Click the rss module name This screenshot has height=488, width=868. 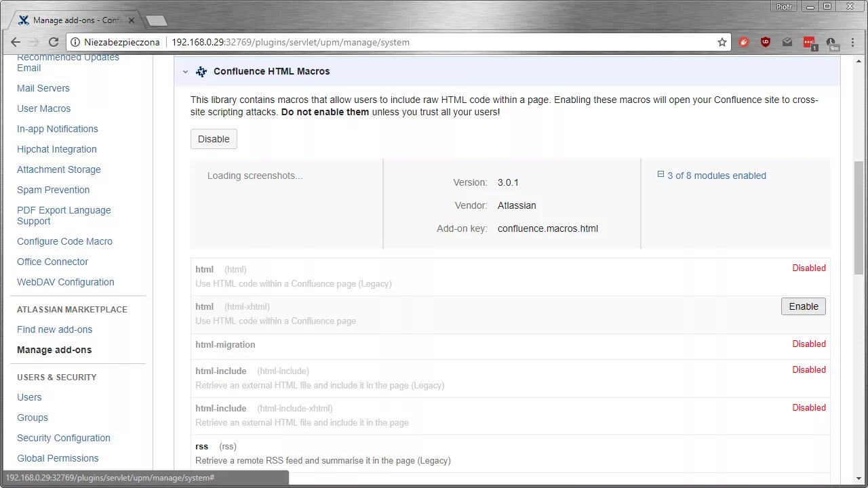[x=201, y=446]
